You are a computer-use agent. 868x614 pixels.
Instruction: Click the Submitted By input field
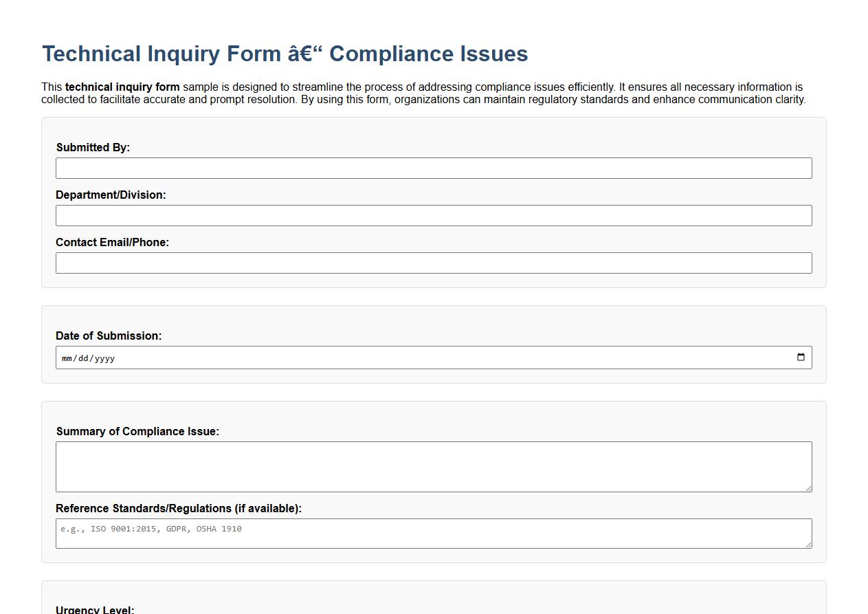(x=433, y=168)
